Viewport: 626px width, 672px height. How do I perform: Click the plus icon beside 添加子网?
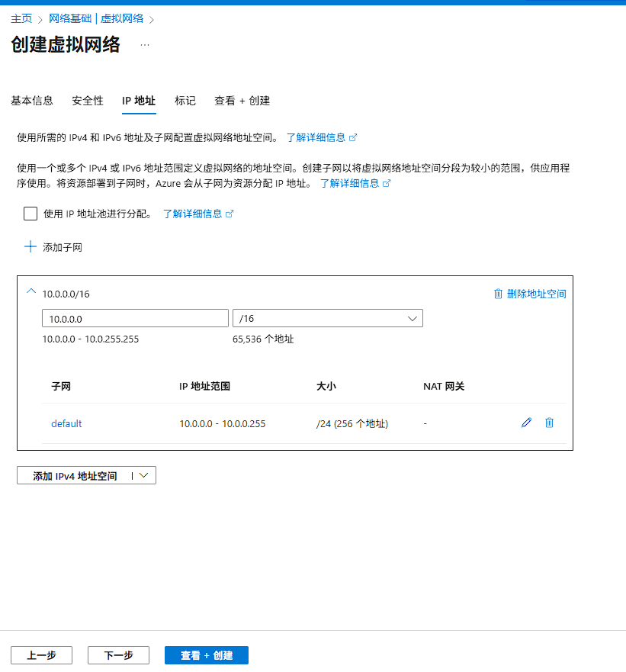(x=30, y=246)
